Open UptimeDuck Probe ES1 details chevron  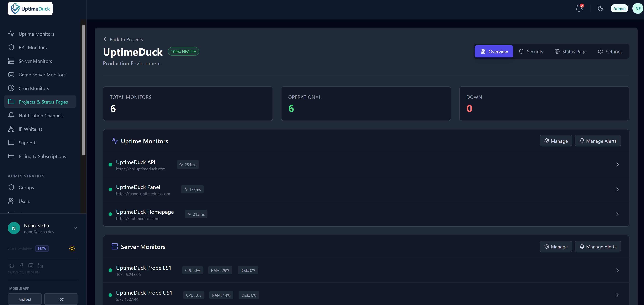pyautogui.click(x=617, y=270)
